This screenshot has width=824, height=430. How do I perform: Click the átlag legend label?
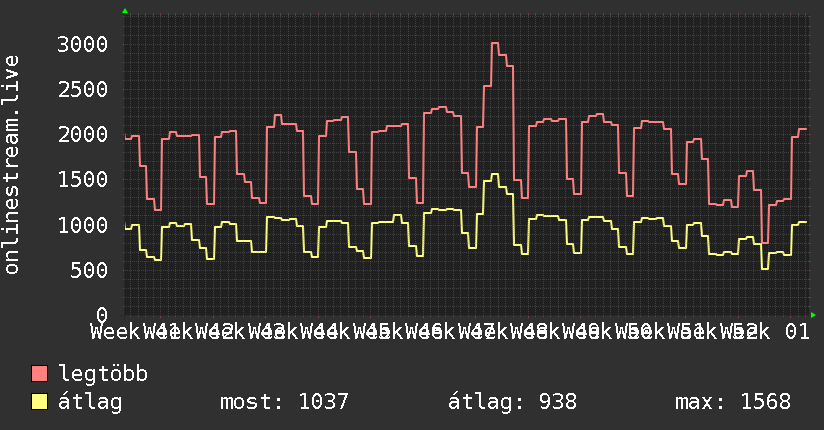(90, 402)
